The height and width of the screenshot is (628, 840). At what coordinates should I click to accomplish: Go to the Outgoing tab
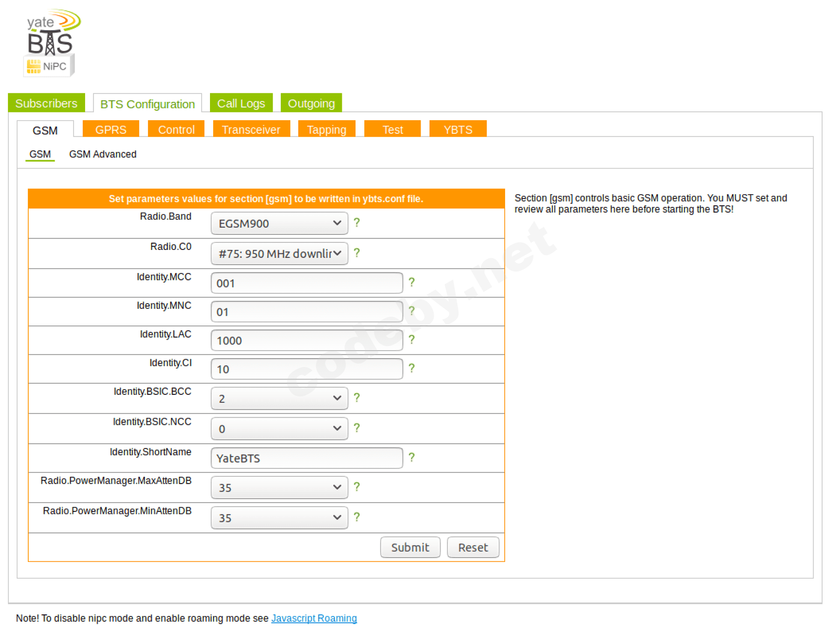311,103
